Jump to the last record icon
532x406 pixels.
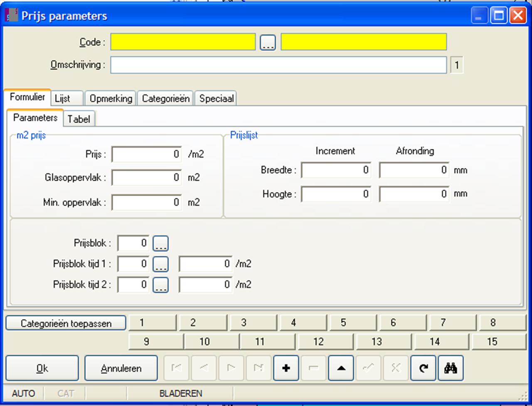[259, 368]
